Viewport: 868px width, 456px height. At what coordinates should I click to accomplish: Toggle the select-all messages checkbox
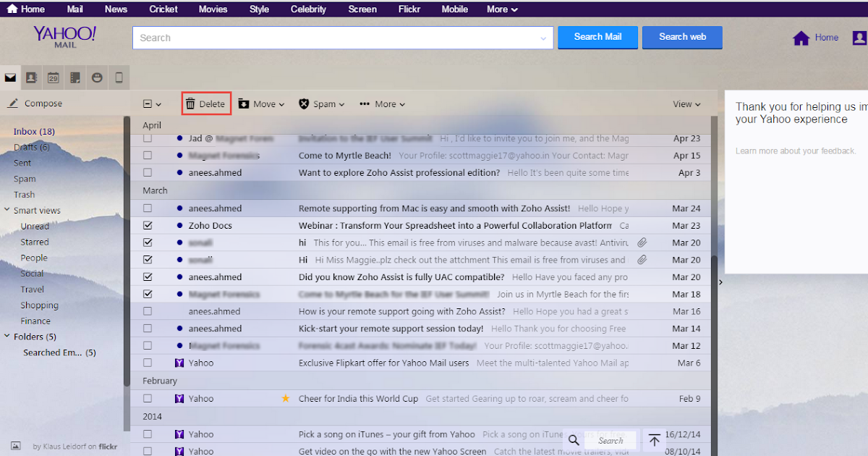148,104
